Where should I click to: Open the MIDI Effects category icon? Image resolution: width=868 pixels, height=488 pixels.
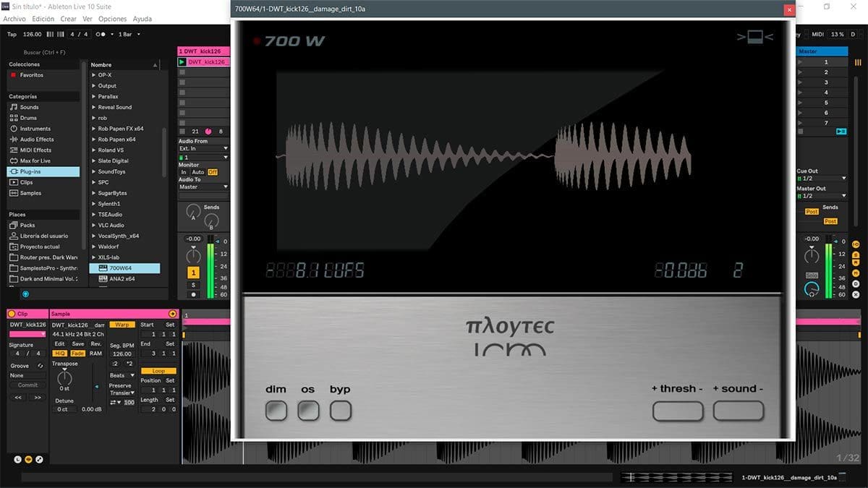click(13, 150)
